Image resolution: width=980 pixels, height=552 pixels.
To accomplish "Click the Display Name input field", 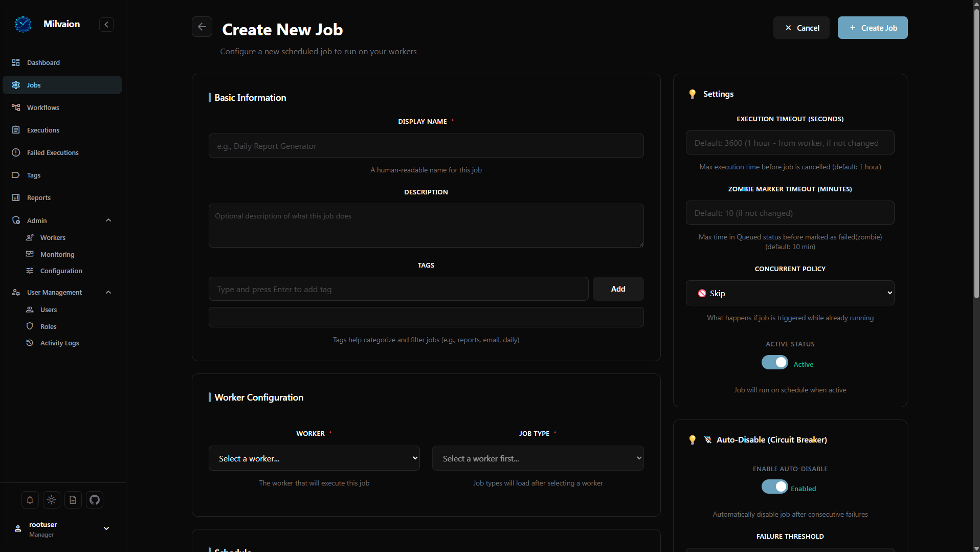I will 426,146.
